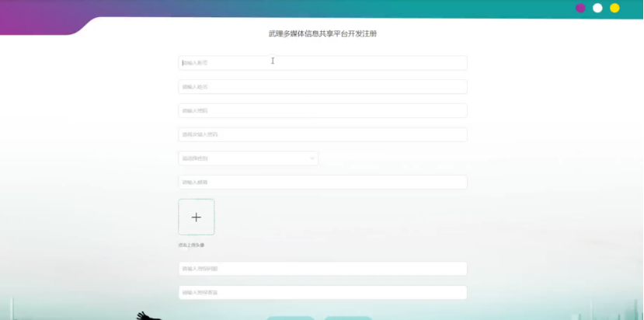Click the bird silhouette at page bottom
The width and height of the screenshot is (644, 320).
click(x=147, y=316)
